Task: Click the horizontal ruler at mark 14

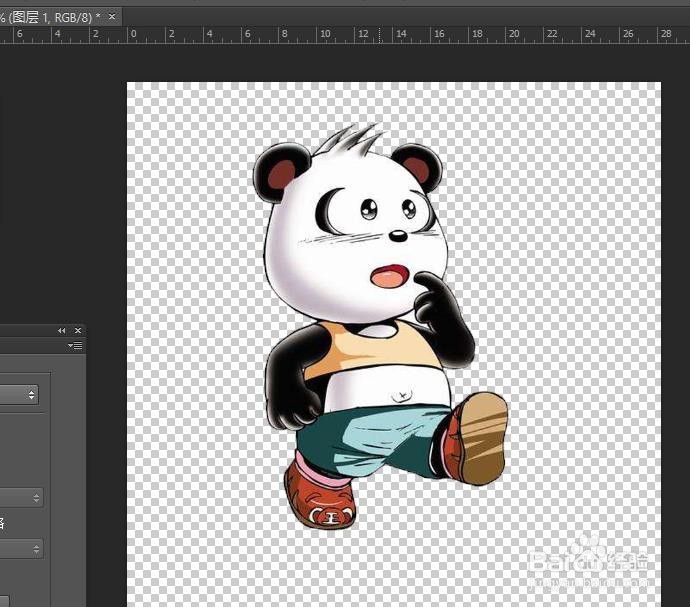Action: point(401,34)
